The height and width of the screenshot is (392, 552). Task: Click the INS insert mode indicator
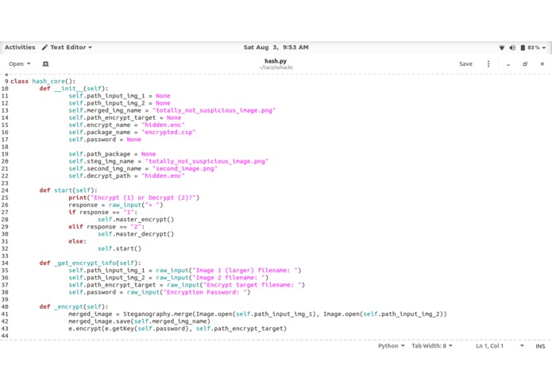[x=540, y=346]
